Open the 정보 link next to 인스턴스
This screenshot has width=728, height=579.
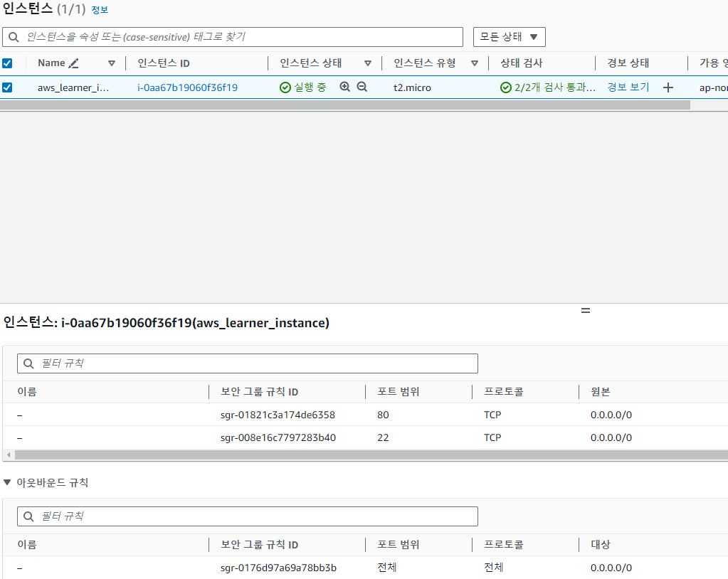(x=100, y=10)
